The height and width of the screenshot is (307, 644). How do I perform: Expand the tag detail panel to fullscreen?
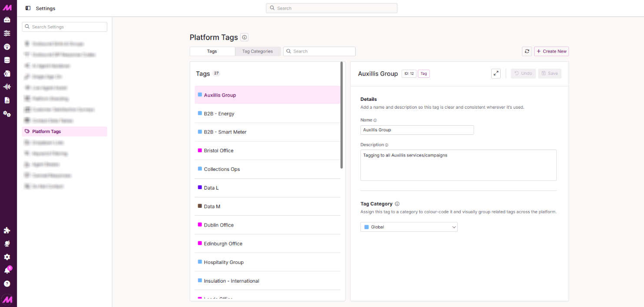(x=496, y=73)
